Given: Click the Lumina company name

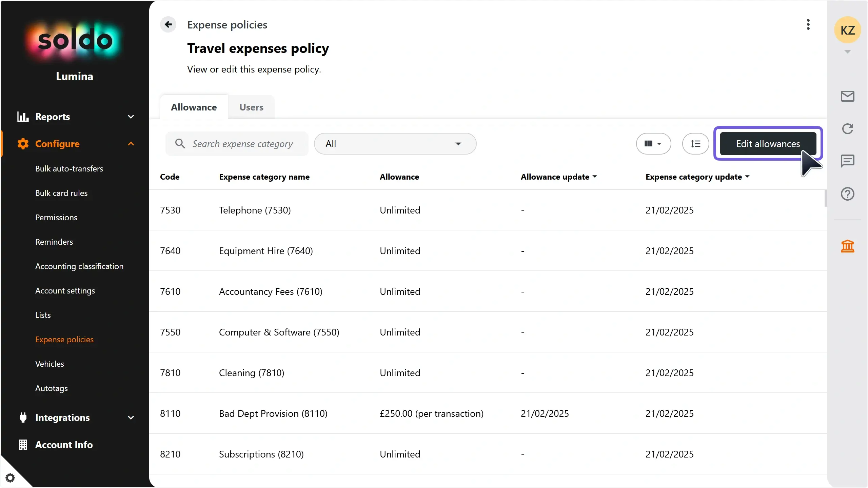Looking at the screenshot, I should point(75,76).
